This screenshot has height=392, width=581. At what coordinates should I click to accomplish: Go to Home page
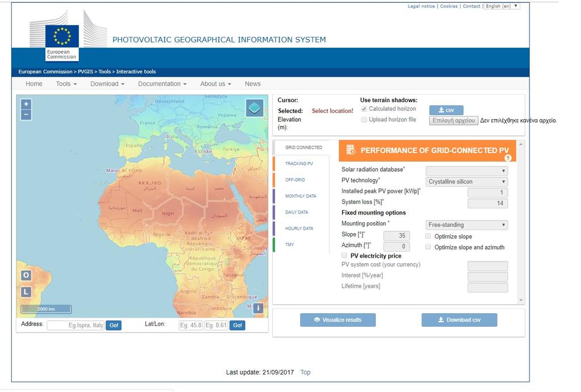(x=34, y=84)
